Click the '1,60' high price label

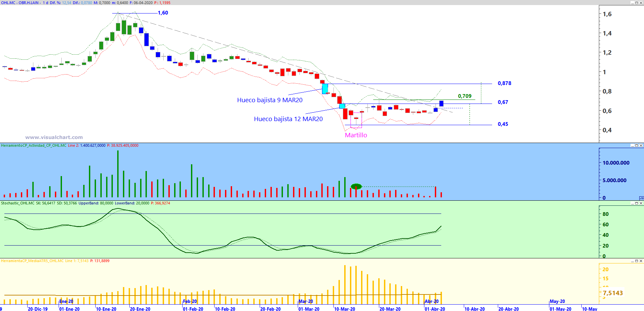pos(163,13)
